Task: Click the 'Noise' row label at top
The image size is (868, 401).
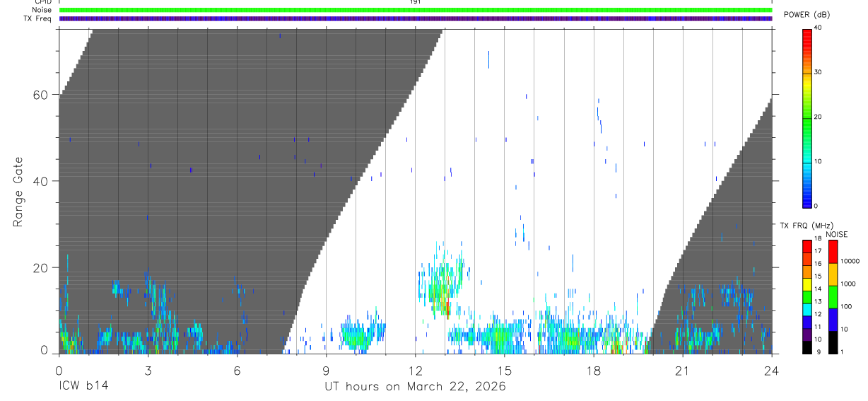Action: tap(42, 10)
